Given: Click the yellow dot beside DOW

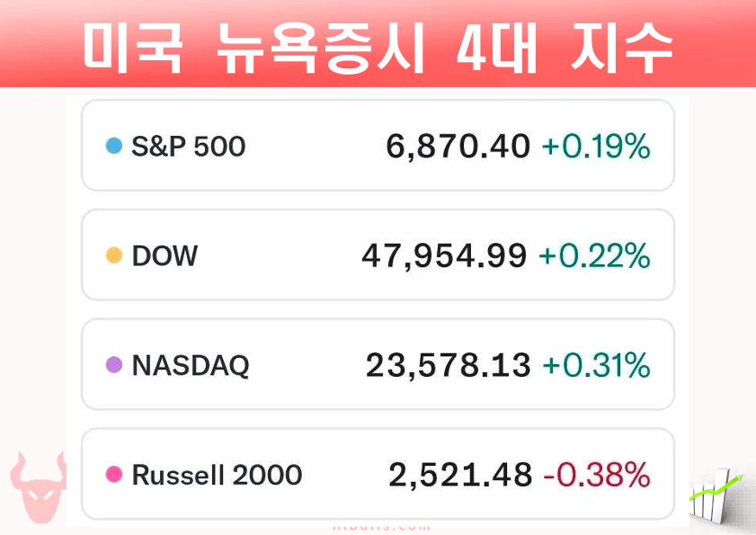Looking at the screenshot, I should [113, 255].
